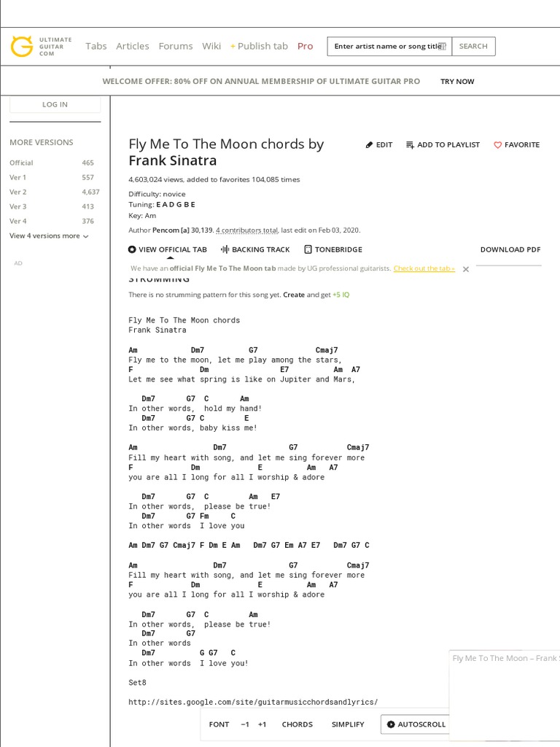Screen dimensions: 560x747
Task: Expand View 4 versions more
Action: pos(49,236)
